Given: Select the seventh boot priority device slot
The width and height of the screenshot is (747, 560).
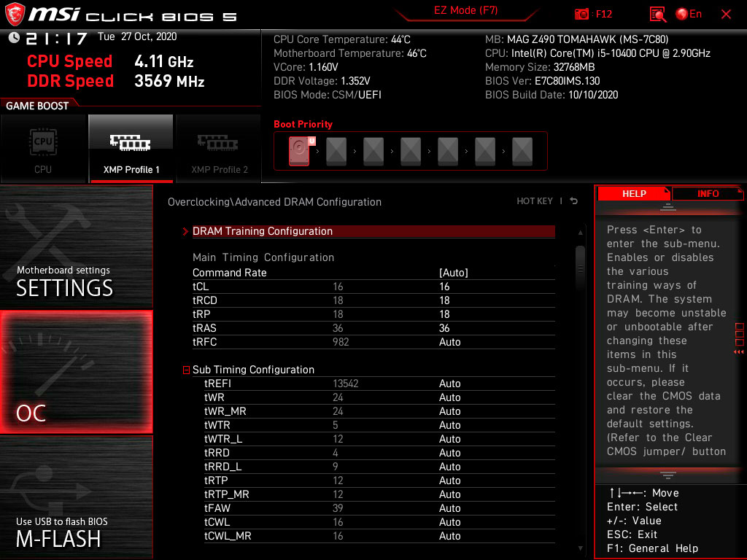Looking at the screenshot, I should click(522, 151).
